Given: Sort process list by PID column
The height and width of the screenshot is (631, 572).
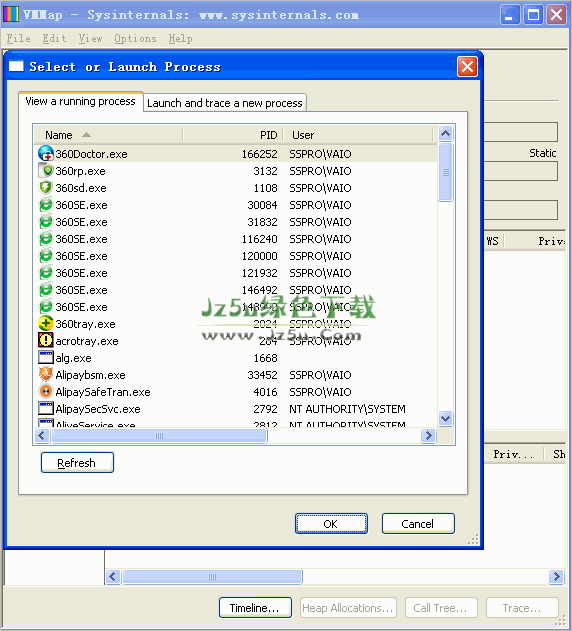Looking at the screenshot, I should [x=233, y=135].
